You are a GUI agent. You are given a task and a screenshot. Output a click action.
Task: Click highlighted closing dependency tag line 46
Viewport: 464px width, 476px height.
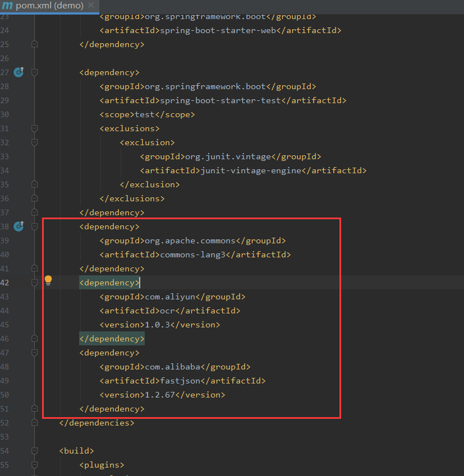[x=112, y=339]
